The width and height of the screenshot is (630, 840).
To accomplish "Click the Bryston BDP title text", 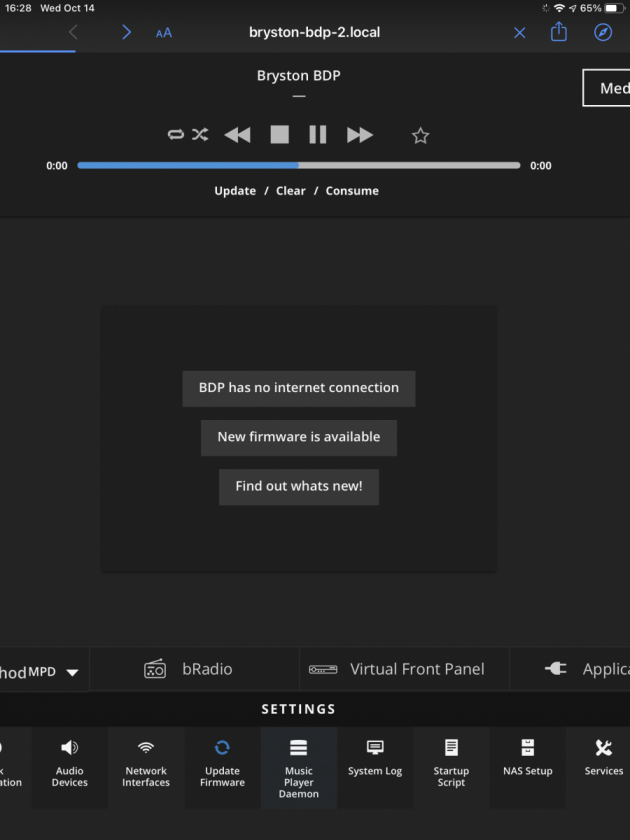I will point(298,76).
